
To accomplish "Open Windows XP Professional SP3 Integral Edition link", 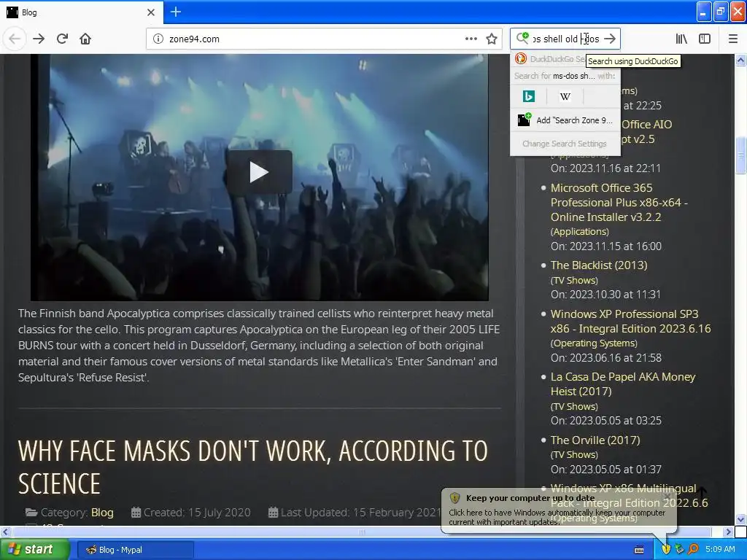I will [x=630, y=322].
